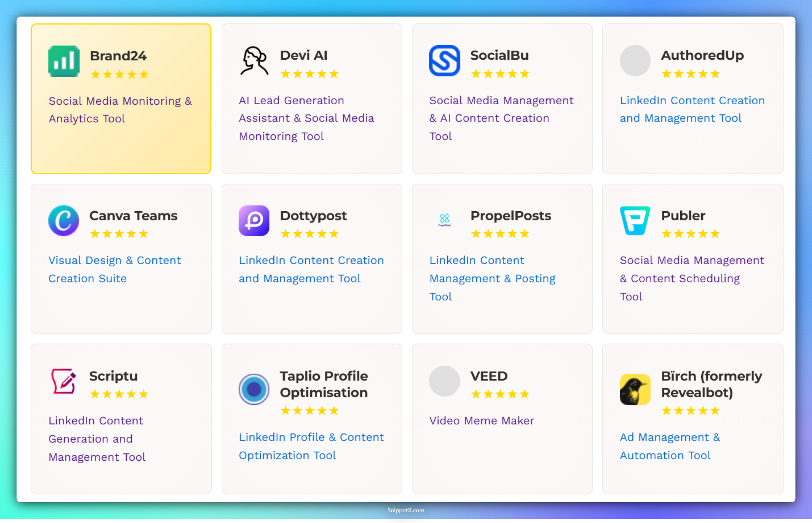
Task: Click Canva Teams' five-star rating
Action: coord(119,234)
